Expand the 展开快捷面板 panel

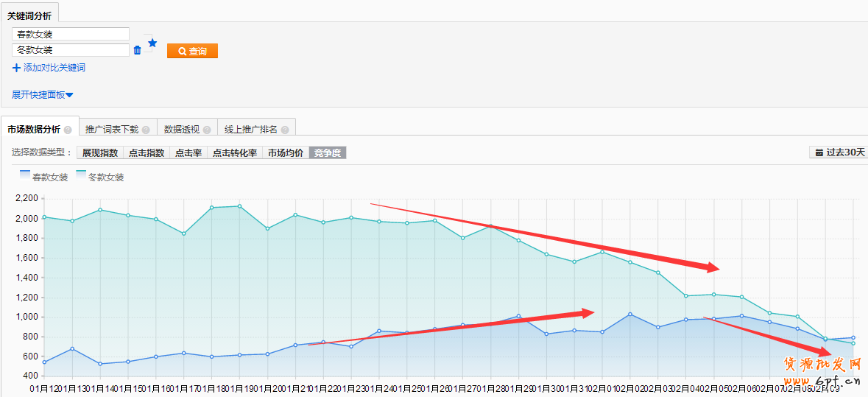42,95
